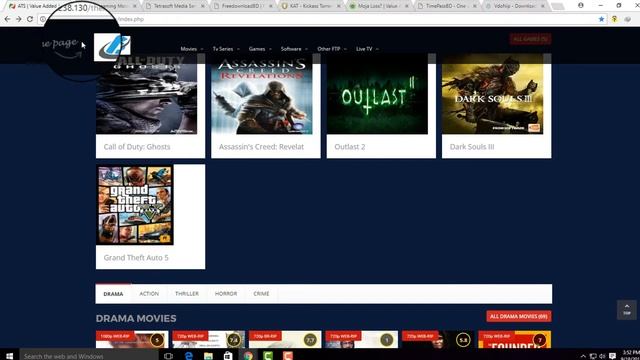Open Task View from the taskbar

pyautogui.click(x=168, y=356)
